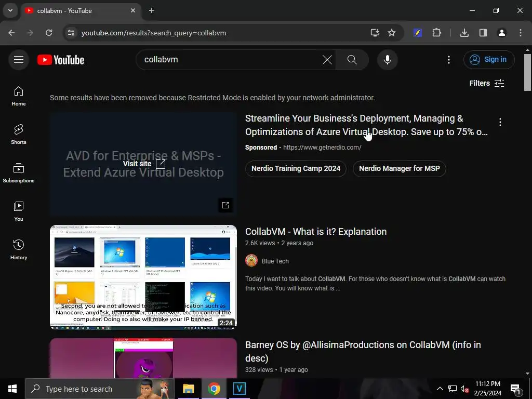The height and width of the screenshot is (399, 532).
Task: Open CollabVM - What is it? Explanation title
Action: click(316, 231)
